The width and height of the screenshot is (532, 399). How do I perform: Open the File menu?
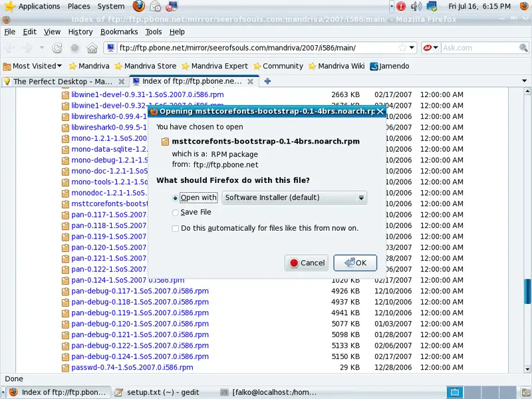pyautogui.click(x=9, y=32)
